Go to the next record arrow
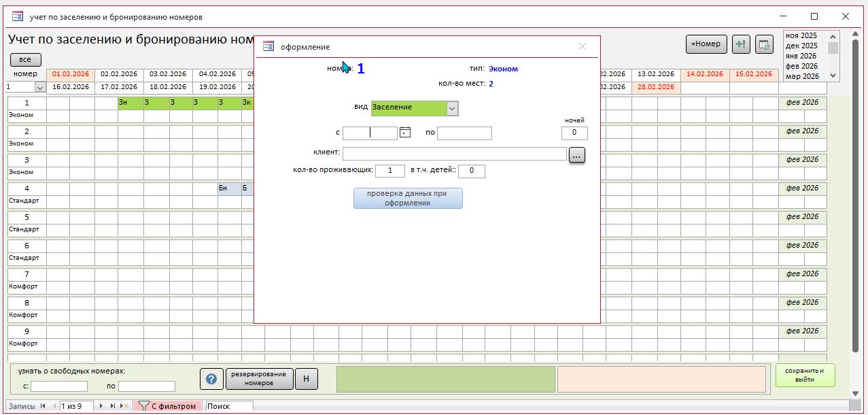This screenshot has height=415, width=868. click(x=102, y=406)
